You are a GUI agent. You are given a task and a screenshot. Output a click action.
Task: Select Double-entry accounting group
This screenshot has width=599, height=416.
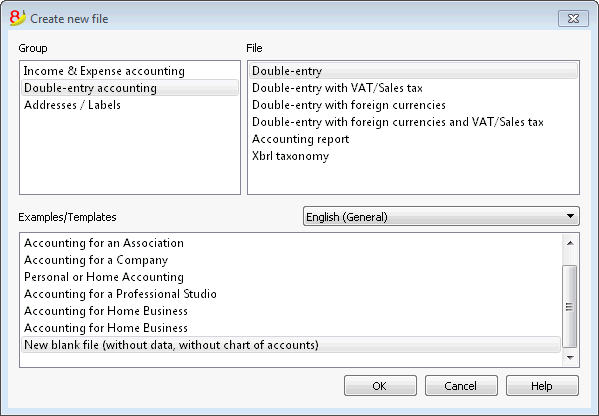130,88
